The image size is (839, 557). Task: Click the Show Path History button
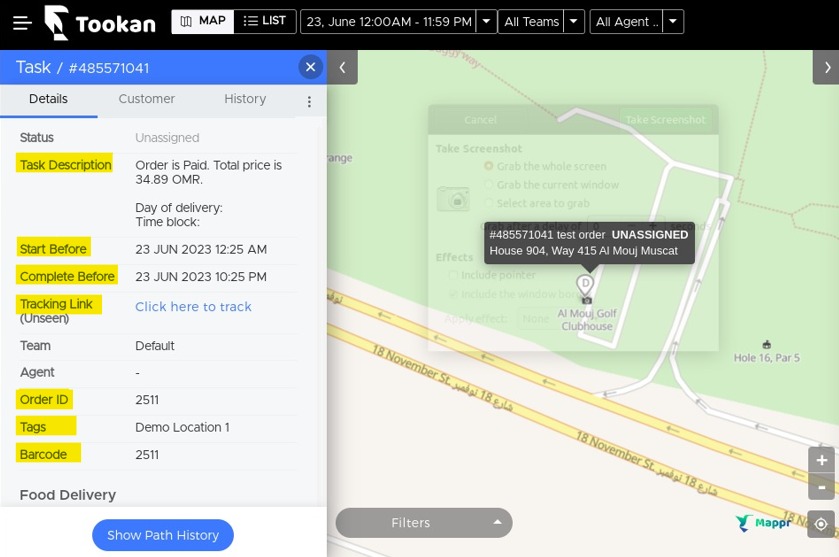pyautogui.click(x=163, y=535)
